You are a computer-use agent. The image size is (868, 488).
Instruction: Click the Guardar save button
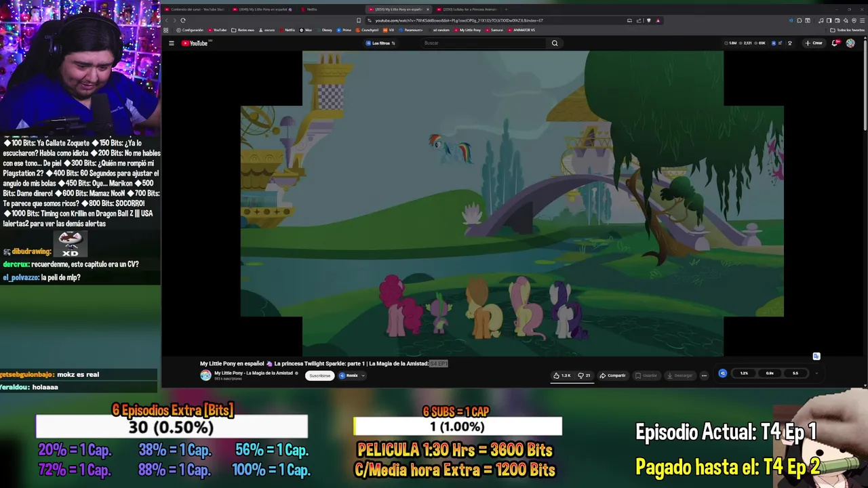[x=646, y=375]
